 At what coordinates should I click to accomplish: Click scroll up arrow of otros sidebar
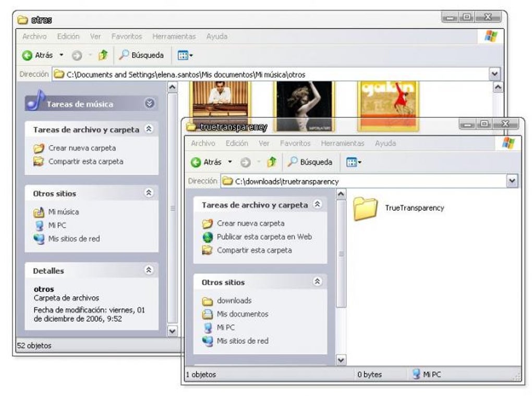coord(172,88)
